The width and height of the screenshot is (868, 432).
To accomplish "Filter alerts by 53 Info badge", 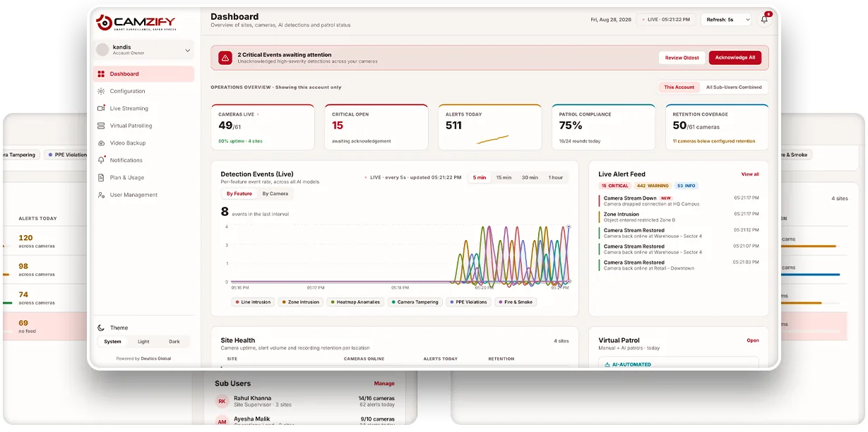I will click(x=686, y=186).
